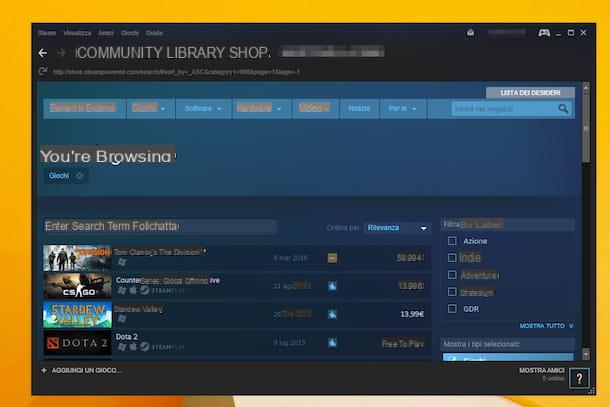Click the store URL address text
610x407 pixels.
click(x=176, y=72)
